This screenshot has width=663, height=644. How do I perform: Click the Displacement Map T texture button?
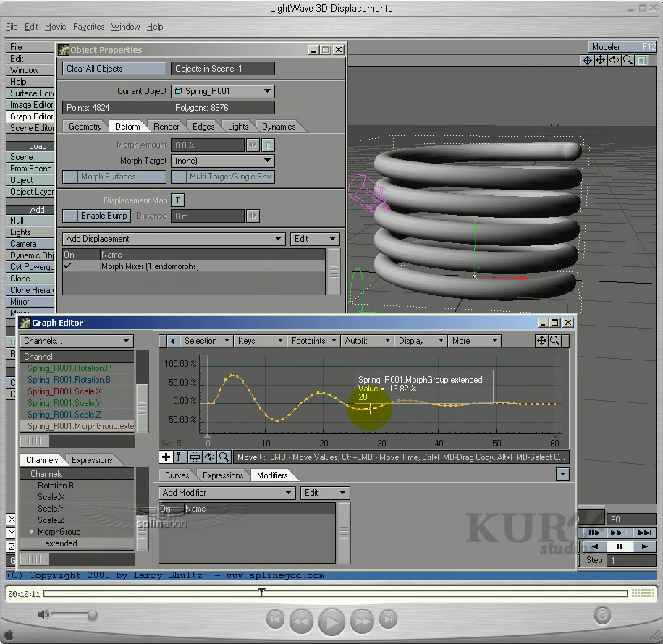tap(177, 200)
